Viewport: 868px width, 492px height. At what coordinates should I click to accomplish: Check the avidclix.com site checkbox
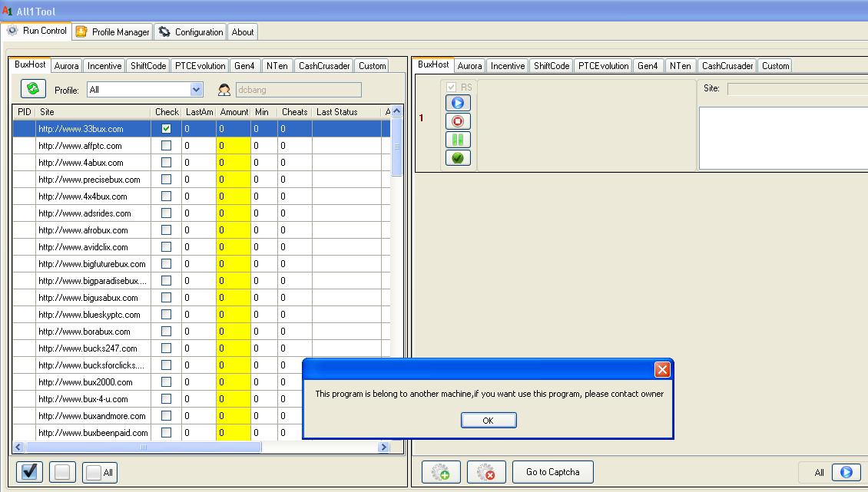(x=166, y=247)
